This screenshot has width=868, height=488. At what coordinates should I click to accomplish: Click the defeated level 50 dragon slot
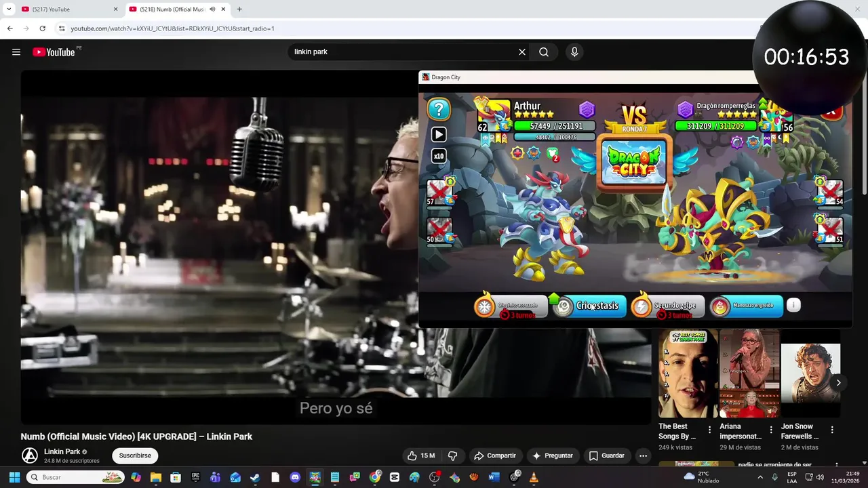439,230
